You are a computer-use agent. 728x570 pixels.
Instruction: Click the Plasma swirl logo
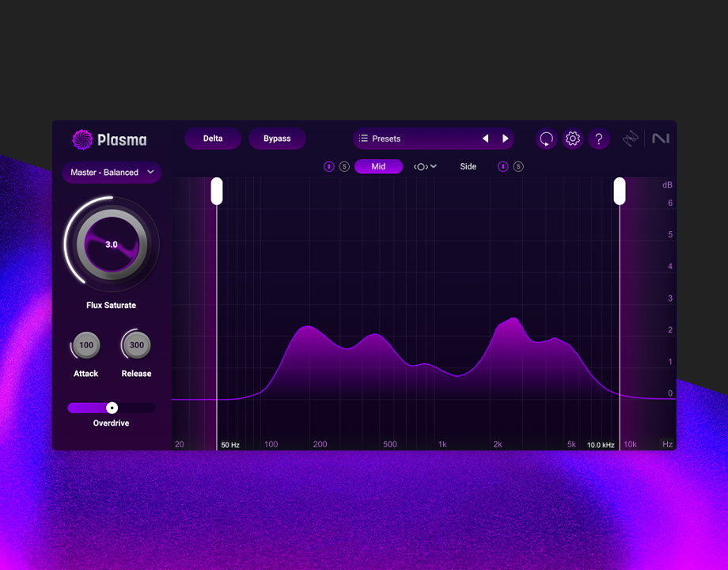click(82, 140)
